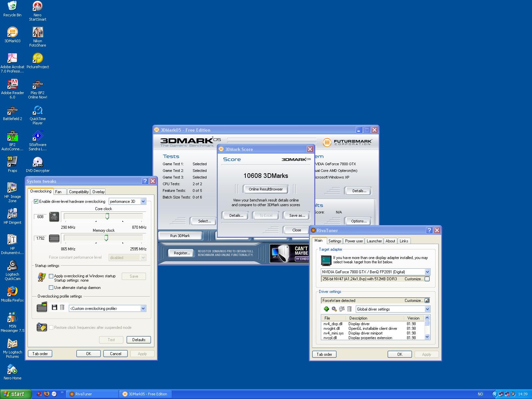Click the save overclocking profile floppy icon
This screenshot has height=399, width=532.
coord(55,308)
